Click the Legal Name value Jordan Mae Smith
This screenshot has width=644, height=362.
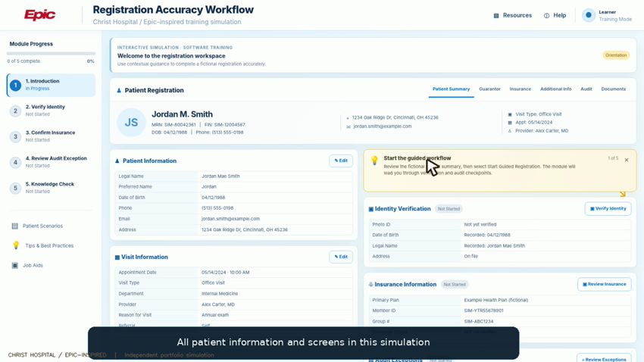pyautogui.click(x=220, y=176)
